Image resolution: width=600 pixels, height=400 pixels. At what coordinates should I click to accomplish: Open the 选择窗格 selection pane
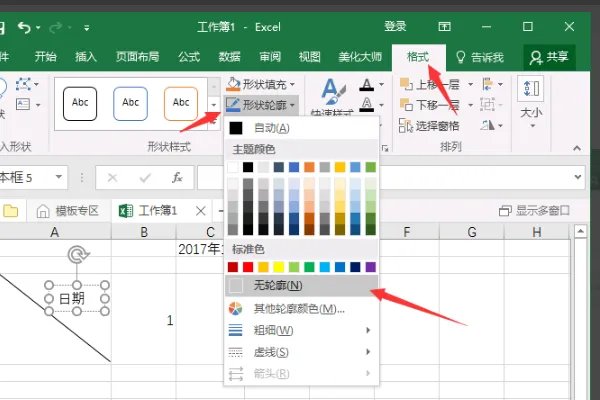[429, 126]
